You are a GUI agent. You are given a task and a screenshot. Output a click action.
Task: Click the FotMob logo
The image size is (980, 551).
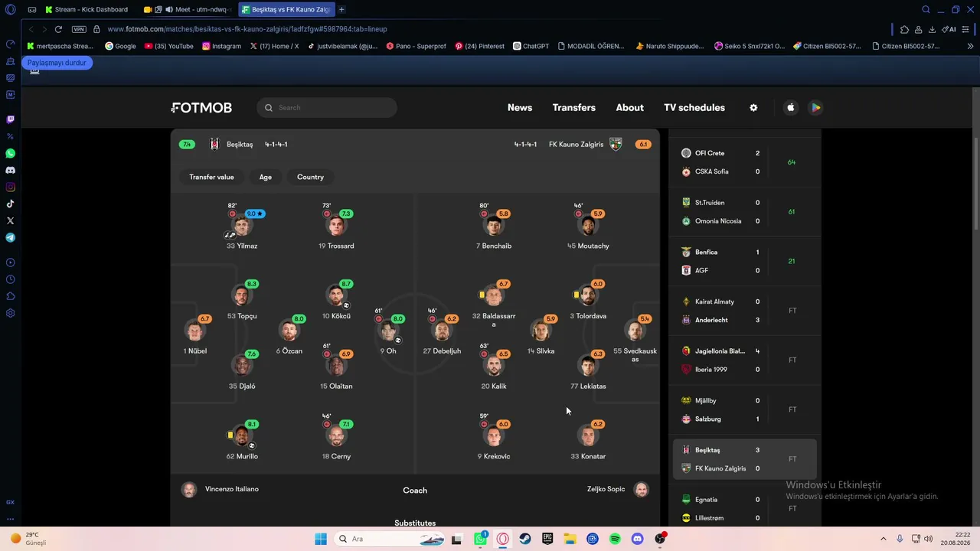[x=201, y=108]
